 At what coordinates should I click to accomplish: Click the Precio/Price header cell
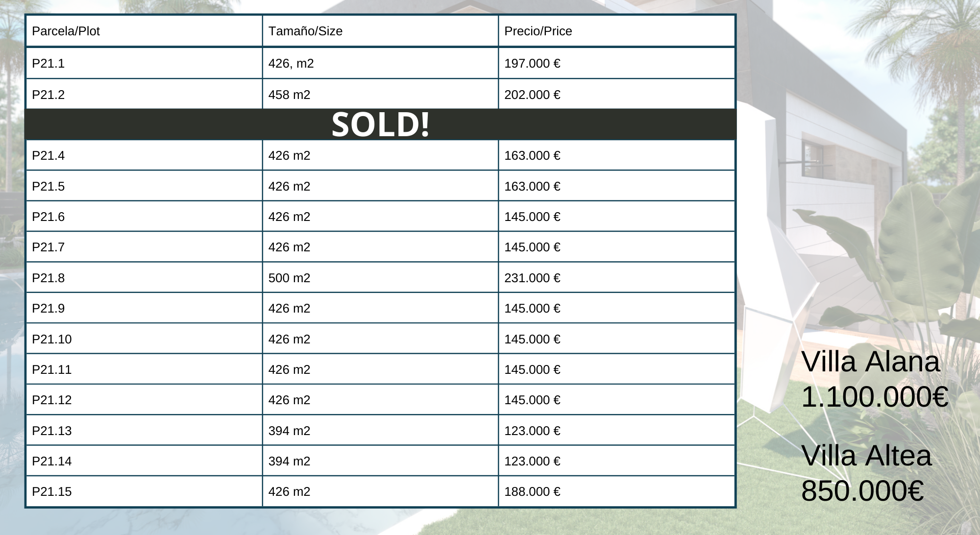616,31
